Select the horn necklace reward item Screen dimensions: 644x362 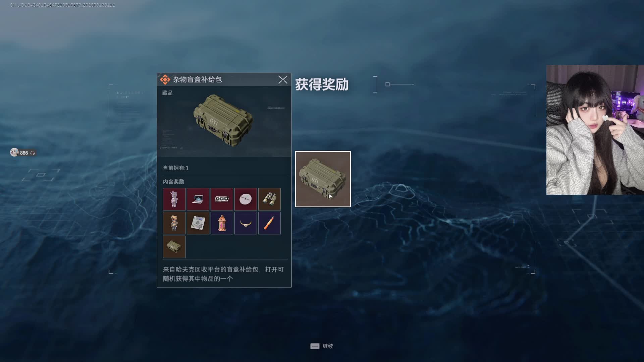246,223
